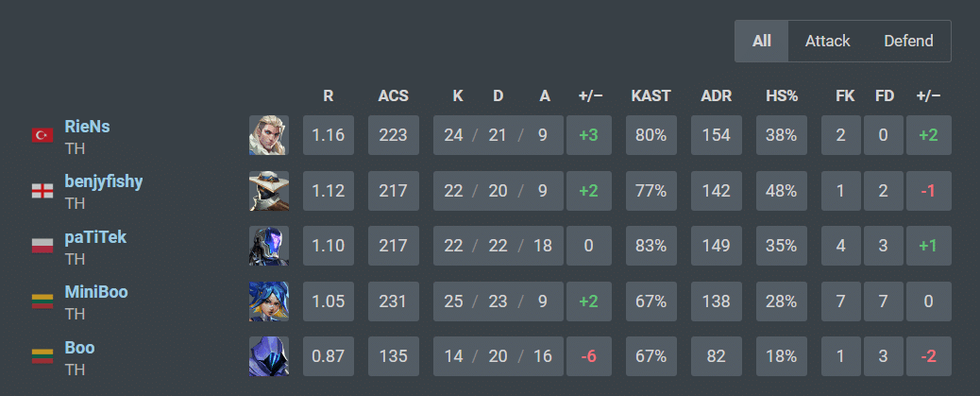Click Boo's agent portrait icon
Viewport: 980px width, 396px height.
click(x=269, y=355)
